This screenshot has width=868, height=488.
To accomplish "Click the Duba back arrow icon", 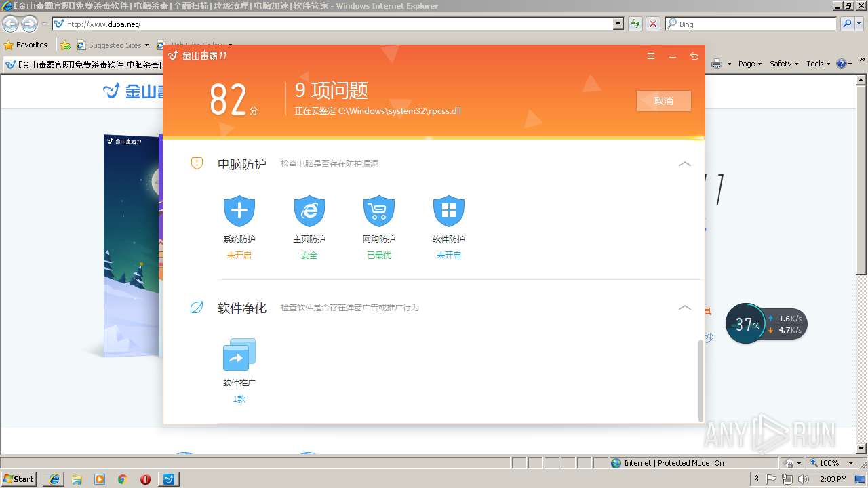I will [x=694, y=56].
